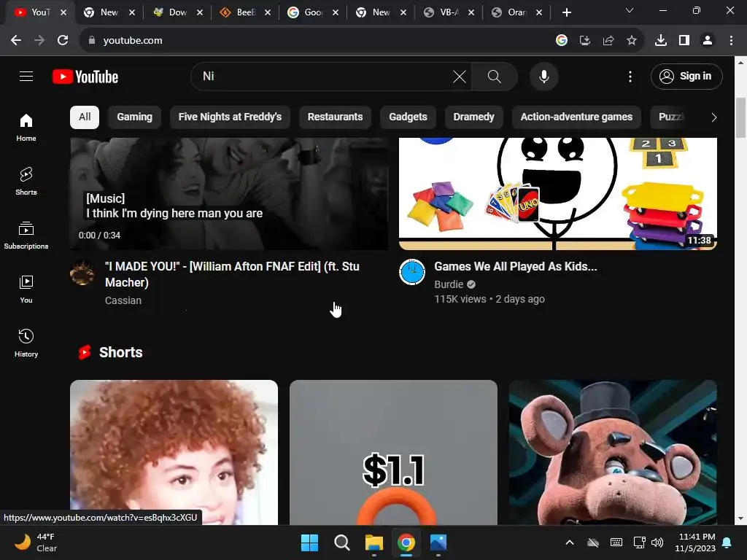Open the Freddy Fazbear Short thumbnail

613,452
